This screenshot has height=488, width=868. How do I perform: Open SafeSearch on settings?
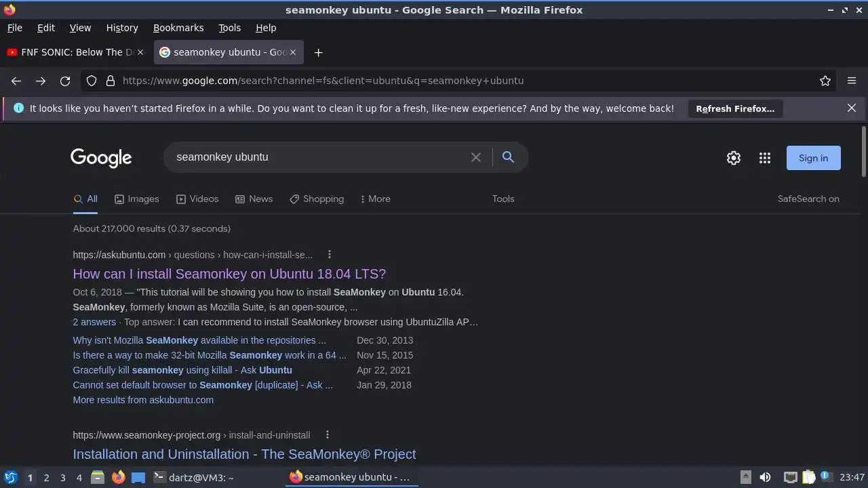tap(808, 199)
